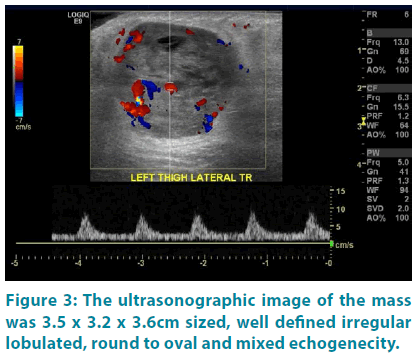The width and height of the screenshot is (418, 362).
Task: Click the 15 mark on spectral velocity scale
Action: pos(340,191)
